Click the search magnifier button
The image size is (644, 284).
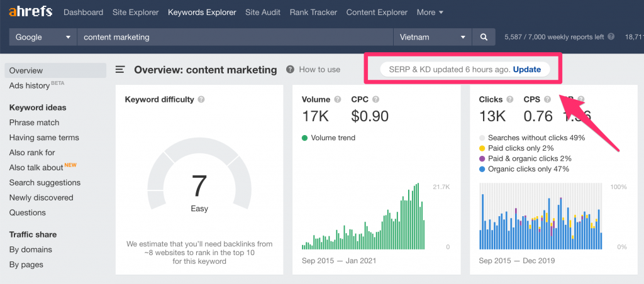click(484, 37)
